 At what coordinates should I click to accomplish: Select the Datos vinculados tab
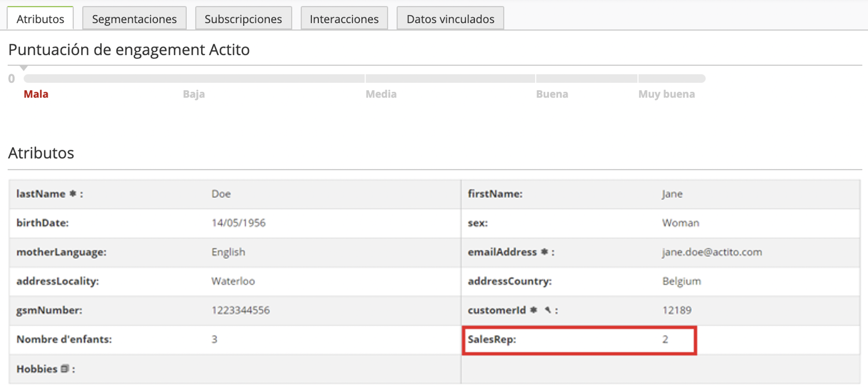(450, 19)
